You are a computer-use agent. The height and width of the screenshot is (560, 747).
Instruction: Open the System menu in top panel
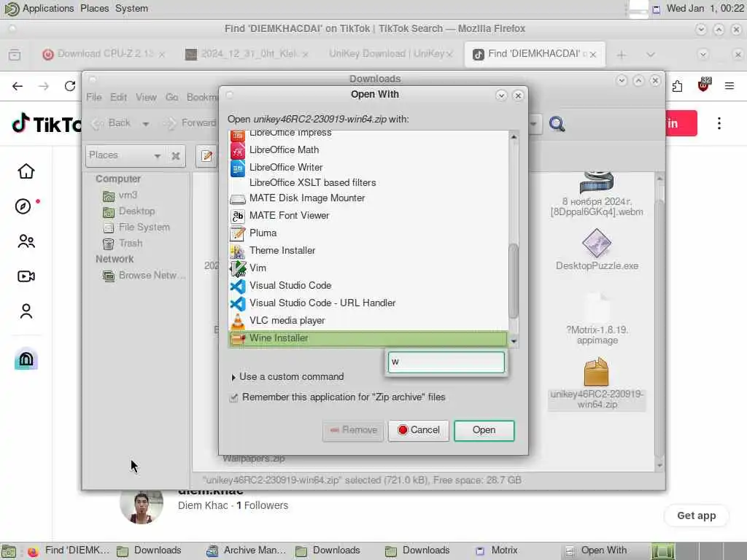[131, 9]
